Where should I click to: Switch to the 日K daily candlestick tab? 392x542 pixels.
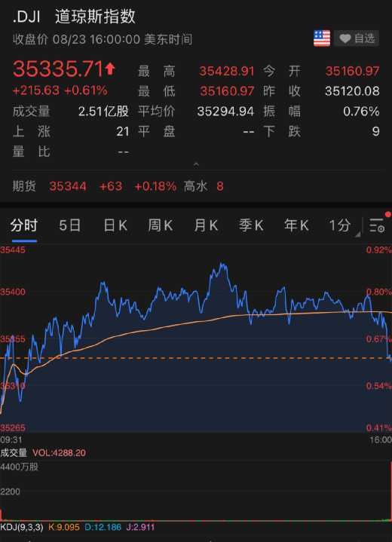click(x=115, y=225)
